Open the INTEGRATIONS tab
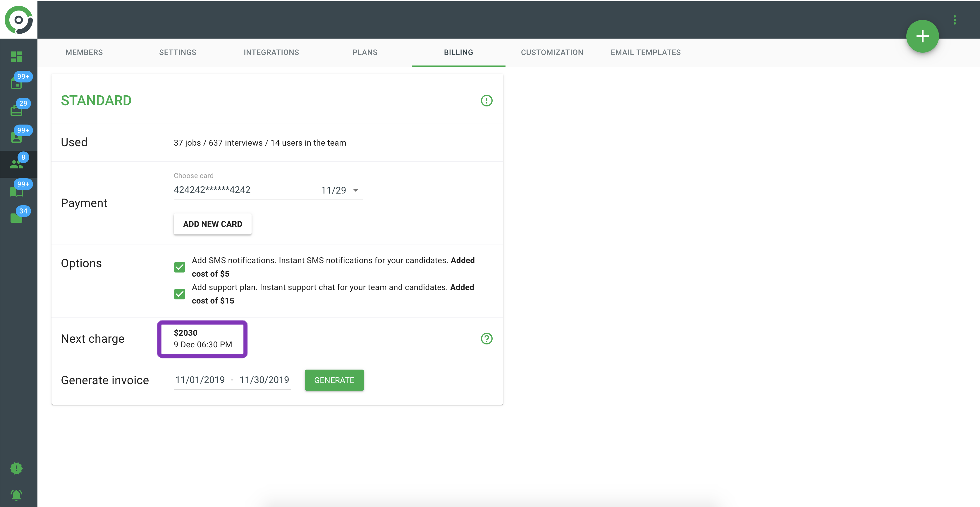This screenshot has height=507, width=980. 271,53
